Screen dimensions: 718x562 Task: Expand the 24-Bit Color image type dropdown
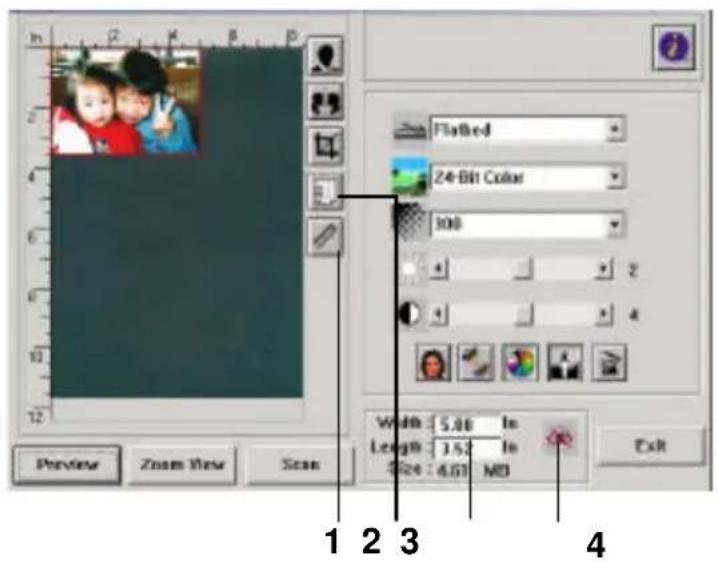pyautogui.click(x=615, y=177)
